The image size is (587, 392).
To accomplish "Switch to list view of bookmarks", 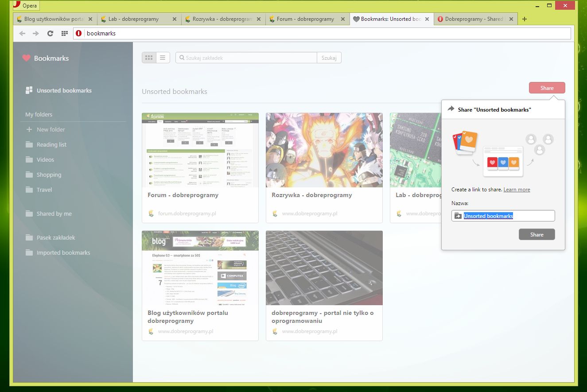I will [x=163, y=58].
